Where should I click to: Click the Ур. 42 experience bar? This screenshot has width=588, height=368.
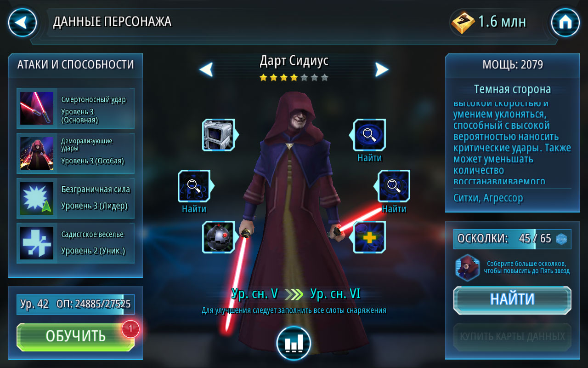point(75,304)
